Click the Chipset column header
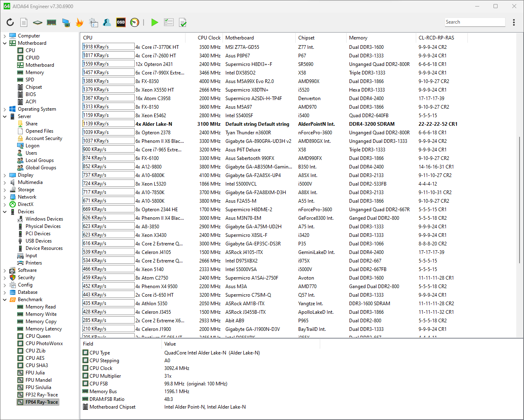The width and height of the screenshot is (524, 420). (x=306, y=38)
